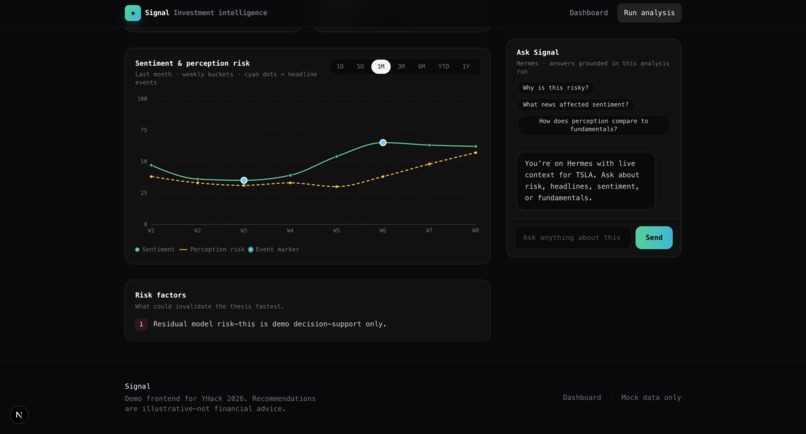Open the Next.js dev tools badge
Image resolution: width=806 pixels, height=434 pixels.
tap(19, 414)
